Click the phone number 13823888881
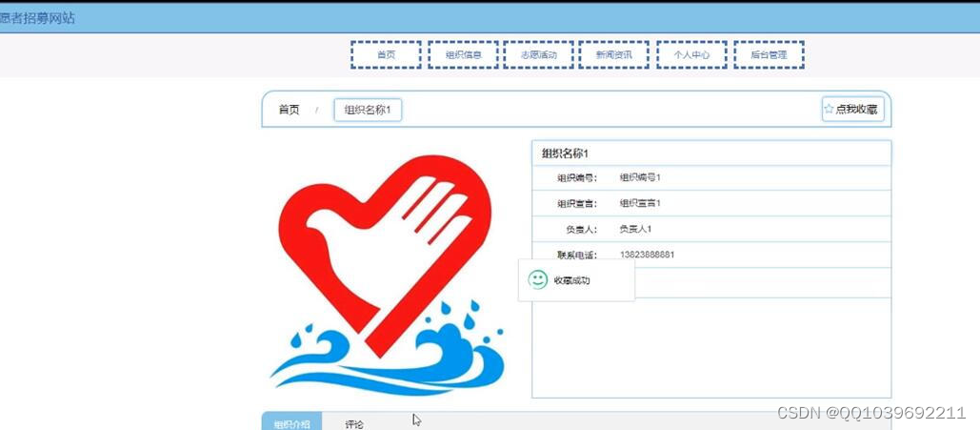 [x=647, y=255]
